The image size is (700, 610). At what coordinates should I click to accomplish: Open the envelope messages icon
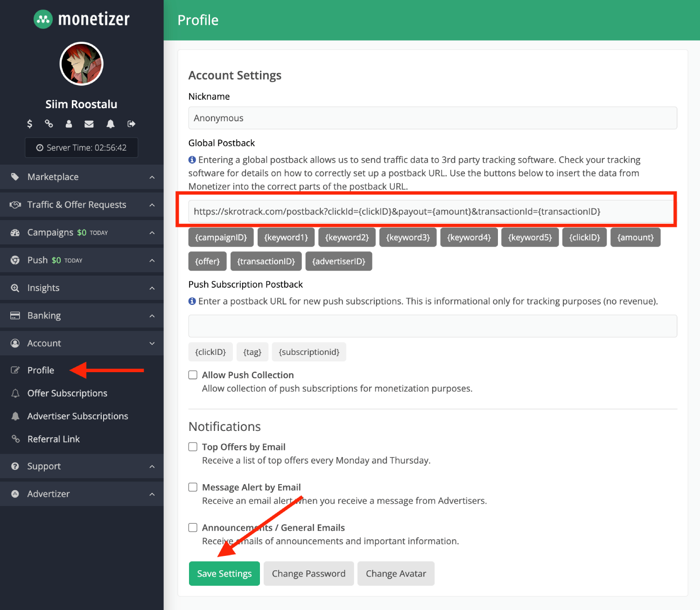tap(89, 124)
